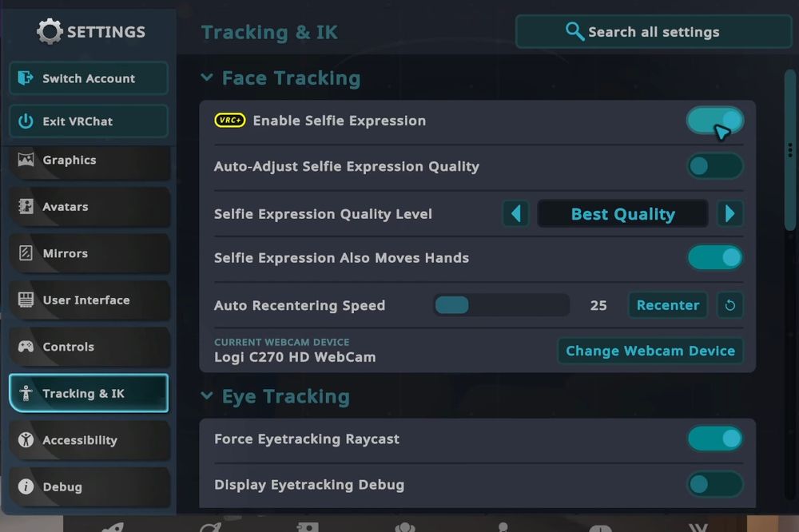Click the VRC+ badge icon
Image resolution: width=799 pixels, height=532 pixels.
[230, 121]
